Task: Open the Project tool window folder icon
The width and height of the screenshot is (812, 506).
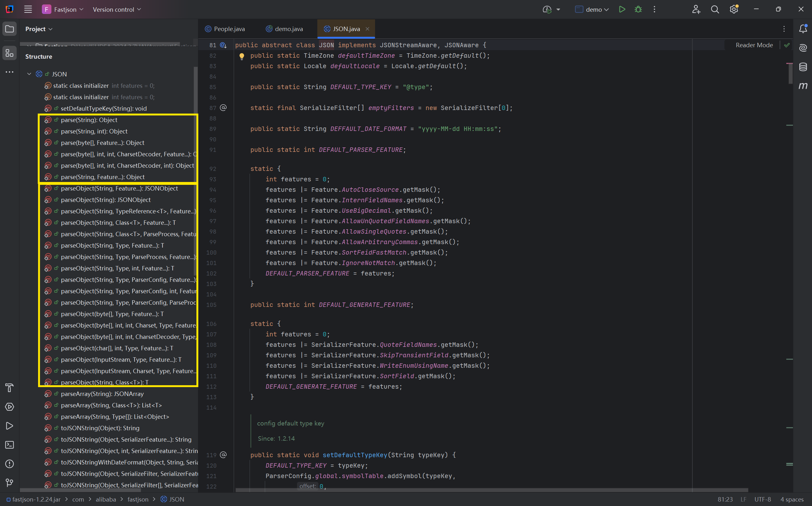Action: 10,29
